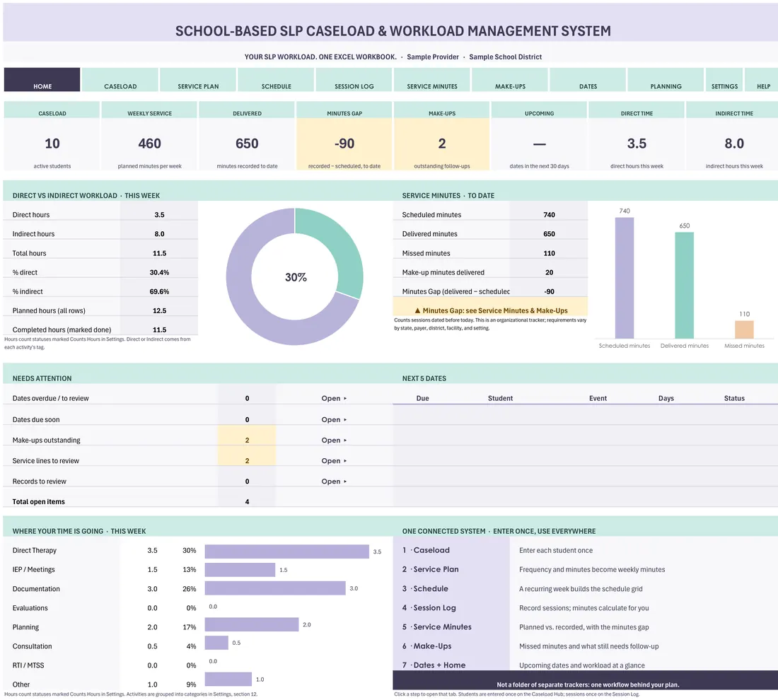The width and height of the screenshot is (778, 700).
Task: Select the Total open items value 4
Action: point(247,502)
